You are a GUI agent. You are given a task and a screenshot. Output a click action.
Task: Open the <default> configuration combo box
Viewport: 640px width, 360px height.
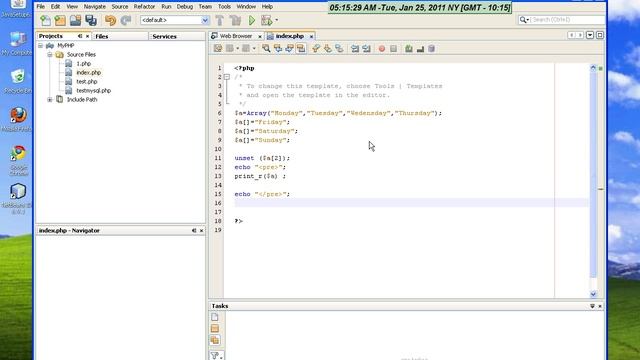[x=174, y=20]
